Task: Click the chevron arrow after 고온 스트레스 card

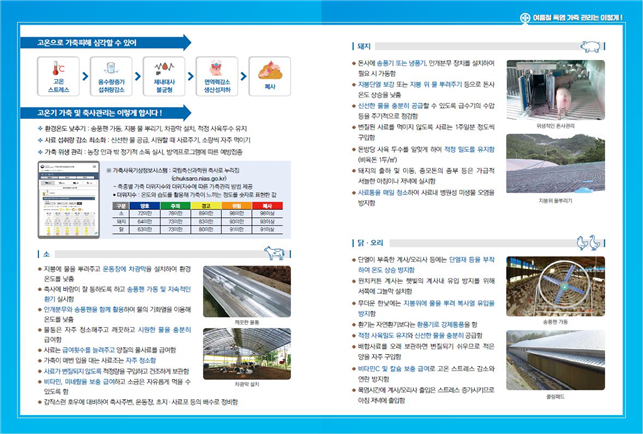Action: (x=85, y=76)
